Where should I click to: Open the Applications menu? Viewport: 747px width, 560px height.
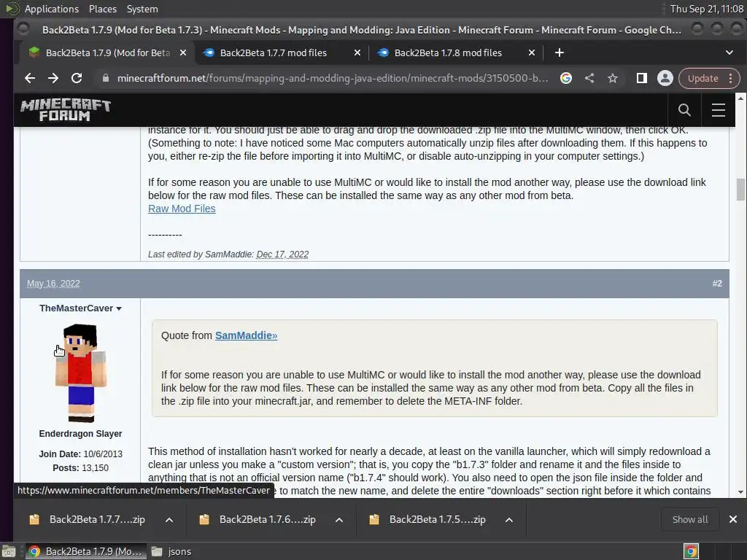(x=52, y=9)
